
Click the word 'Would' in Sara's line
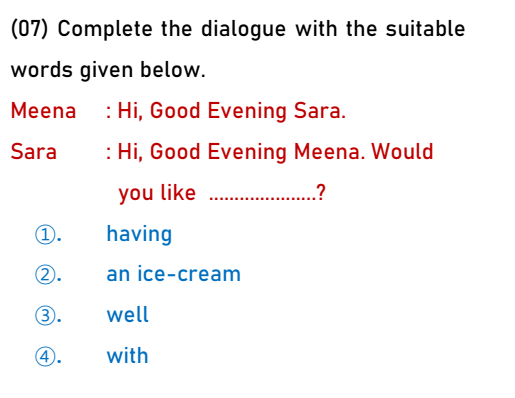pos(402,152)
